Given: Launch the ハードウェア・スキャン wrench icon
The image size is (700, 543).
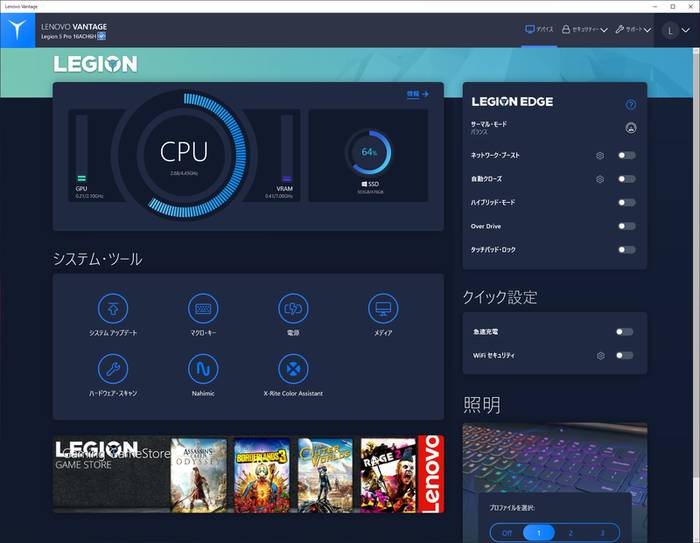Looking at the screenshot, I should coord(113,369).
